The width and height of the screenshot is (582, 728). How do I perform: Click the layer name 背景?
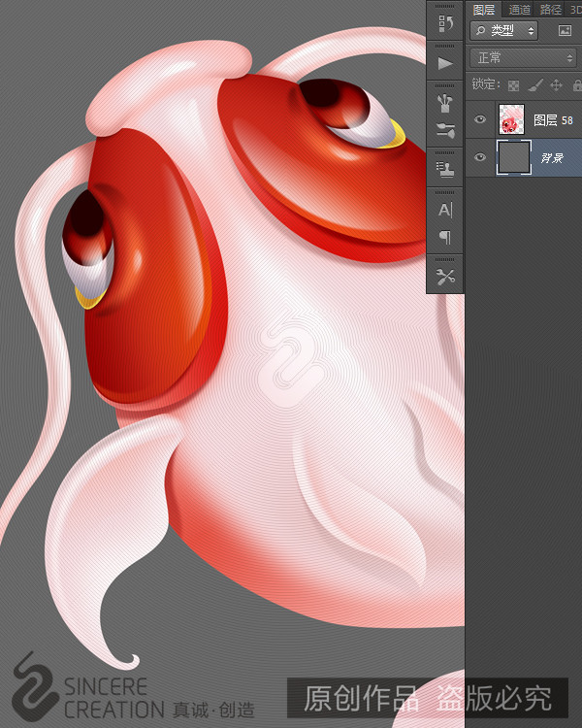552,158
